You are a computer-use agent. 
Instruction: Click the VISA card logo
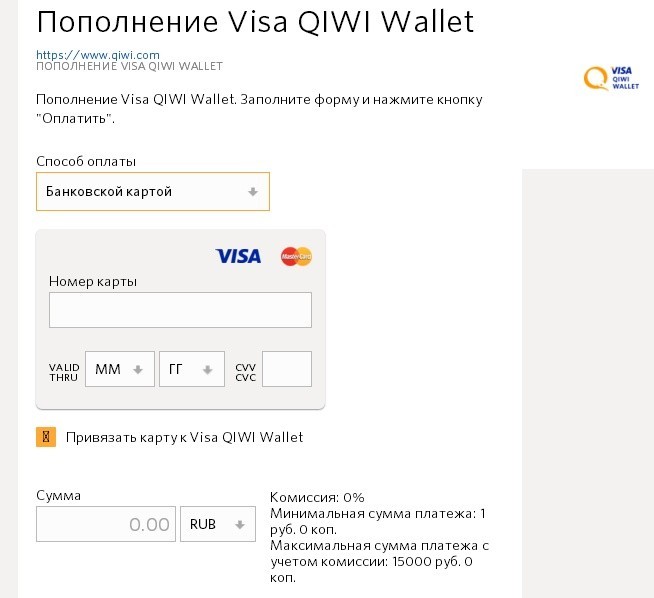(238, 256)
